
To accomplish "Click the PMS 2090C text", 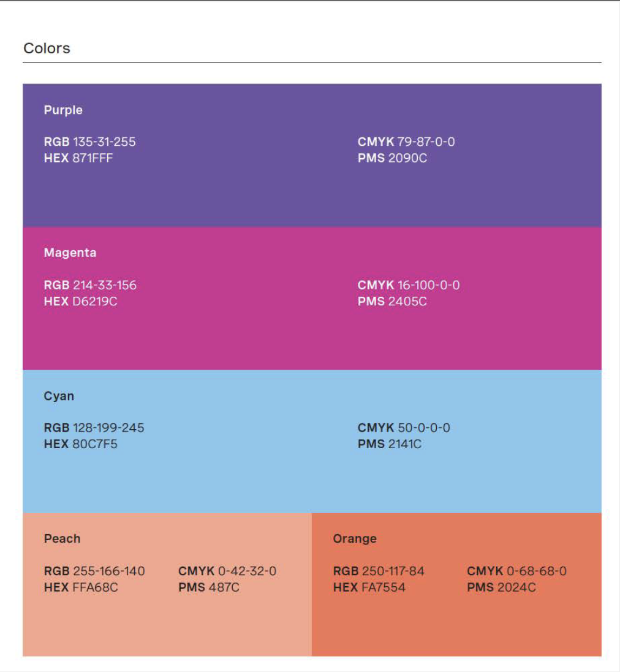I will click(392, 158).
